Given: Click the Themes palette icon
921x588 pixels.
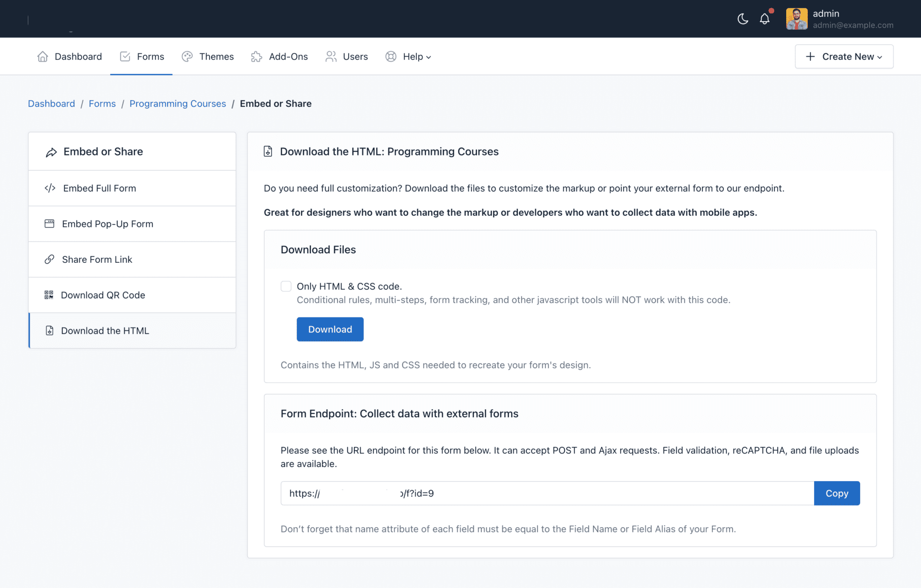Looking at the screenshot, I should point(187,57).
